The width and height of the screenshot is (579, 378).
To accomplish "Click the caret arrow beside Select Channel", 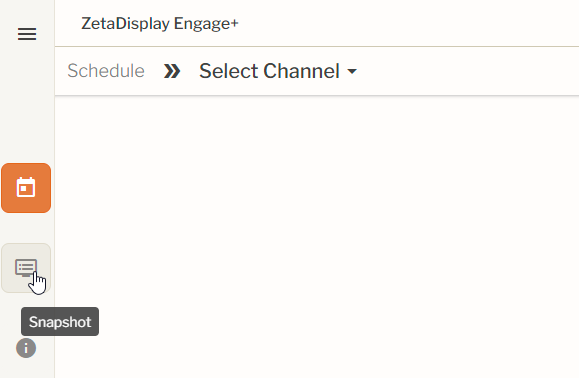I will tap(352, 71).
